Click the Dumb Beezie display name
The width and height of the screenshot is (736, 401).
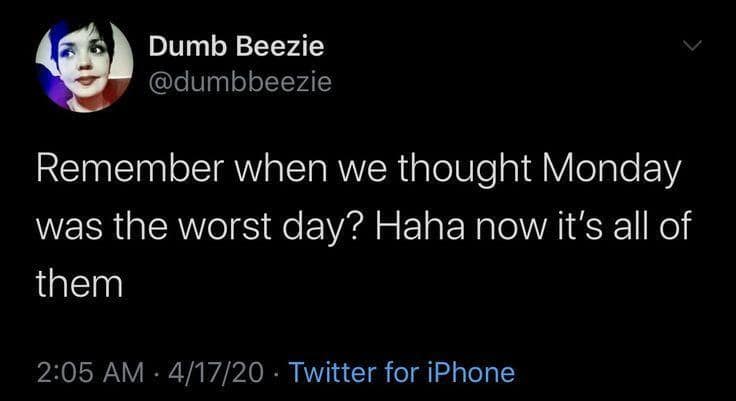(235, 47)
